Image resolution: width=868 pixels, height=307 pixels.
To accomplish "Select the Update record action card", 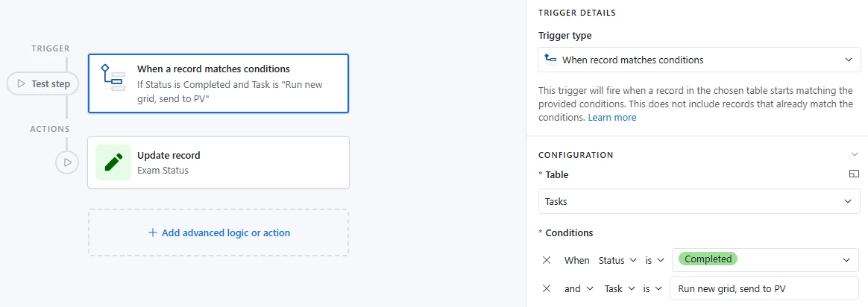I will (218, 162).
